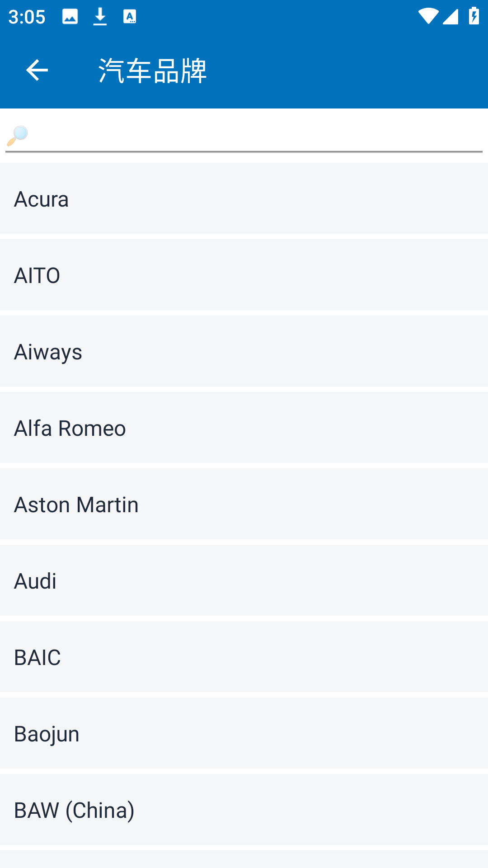
Task: Tap the cellular signal icon
Action: pos(450,17)
